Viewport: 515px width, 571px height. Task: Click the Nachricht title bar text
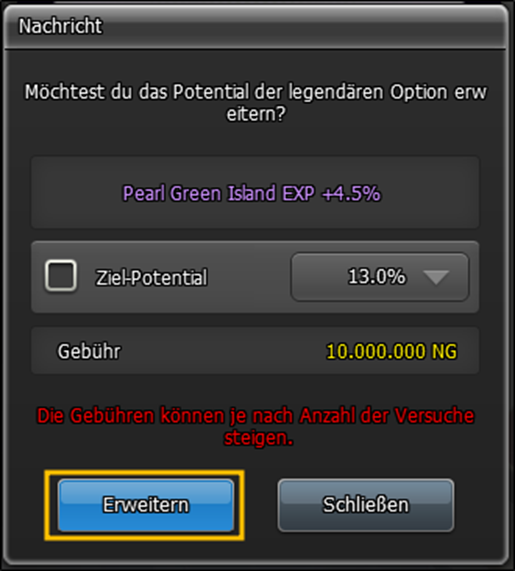point(60,26)
